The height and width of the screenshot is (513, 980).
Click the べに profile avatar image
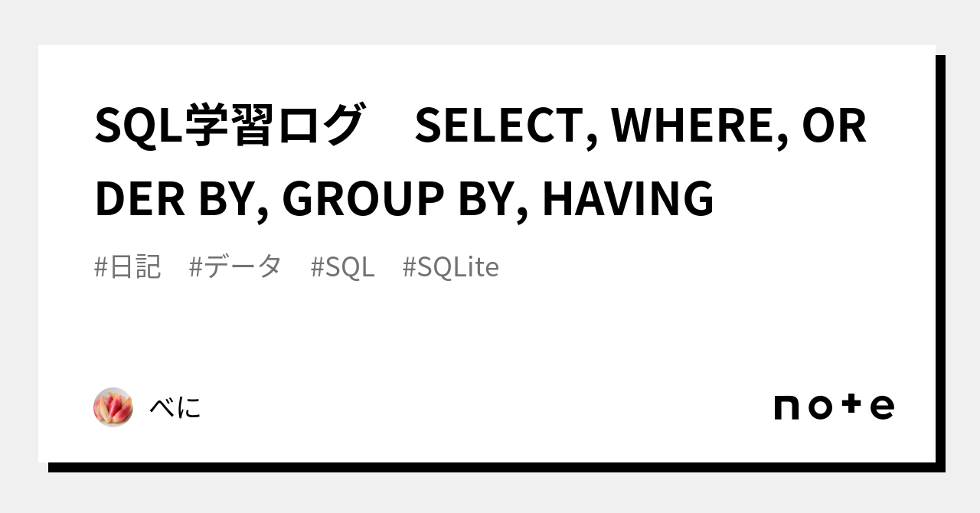click(x=113, y=407)
